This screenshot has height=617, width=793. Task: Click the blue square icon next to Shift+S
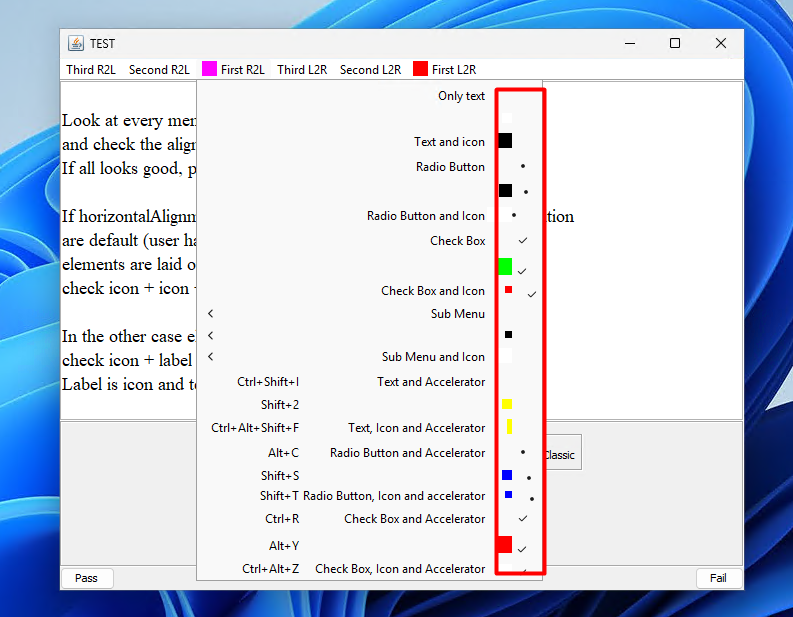click(507, 475)
